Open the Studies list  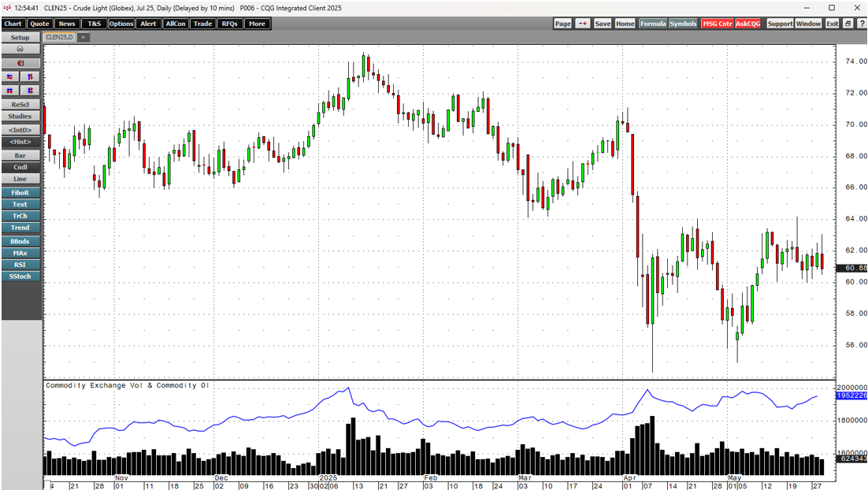pos(20,117)
